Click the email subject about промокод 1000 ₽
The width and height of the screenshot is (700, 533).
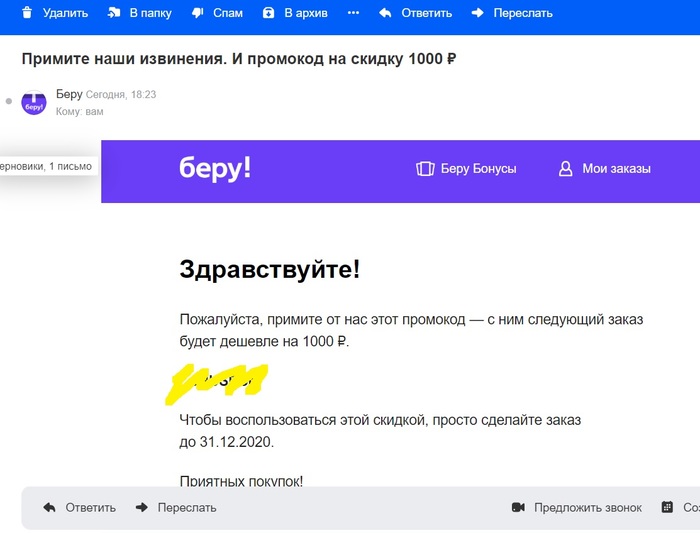(x=239, y=59)
